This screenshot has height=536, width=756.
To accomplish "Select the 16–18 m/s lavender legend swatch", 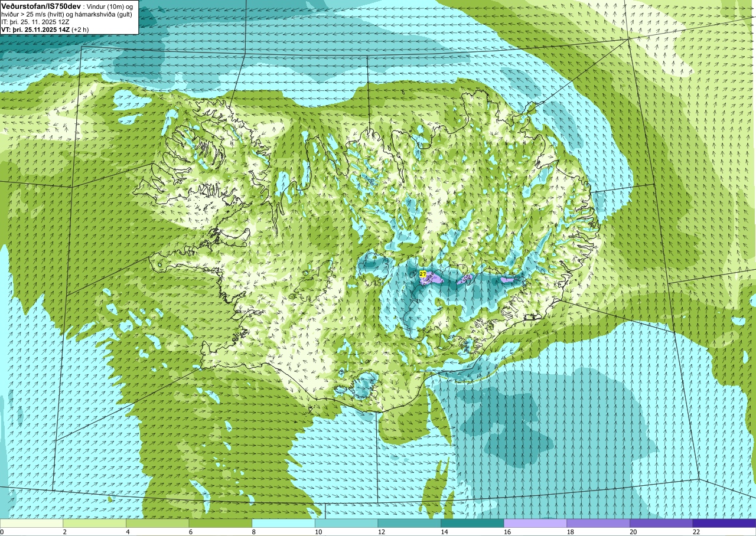I will pyautogui.click(x=535, y=523).
